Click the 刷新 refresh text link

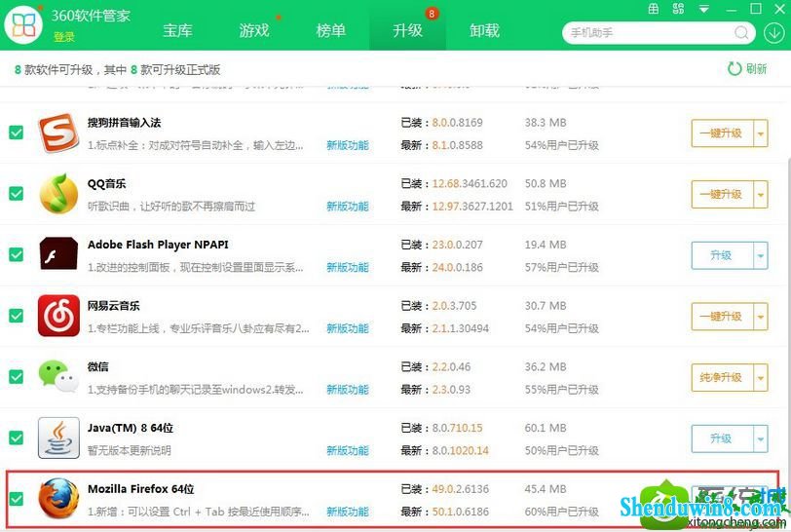[757, 68]
